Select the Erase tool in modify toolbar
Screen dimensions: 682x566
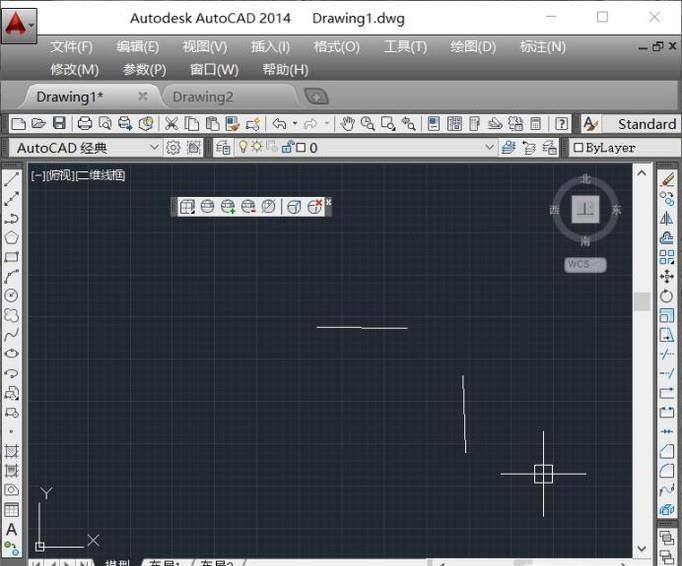667,180
